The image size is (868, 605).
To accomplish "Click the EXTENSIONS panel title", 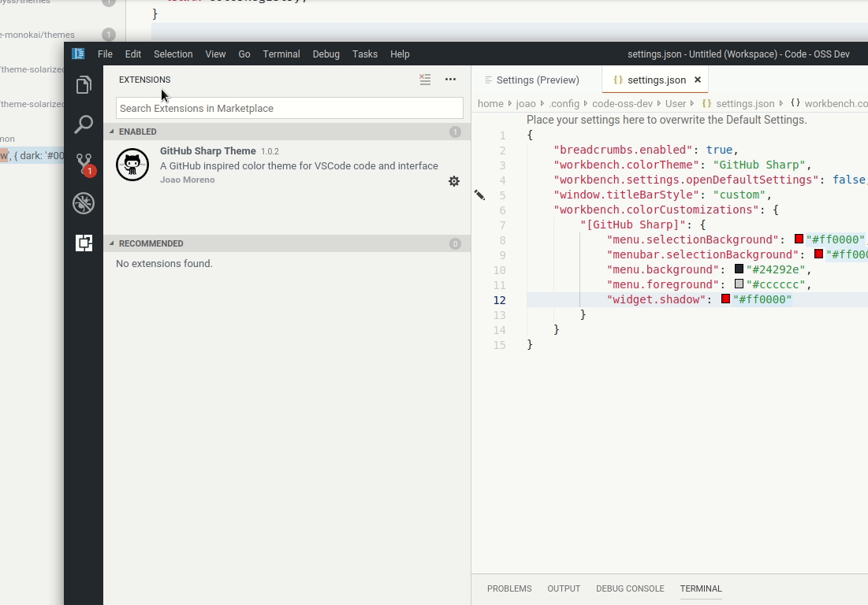I will (144, 80).
